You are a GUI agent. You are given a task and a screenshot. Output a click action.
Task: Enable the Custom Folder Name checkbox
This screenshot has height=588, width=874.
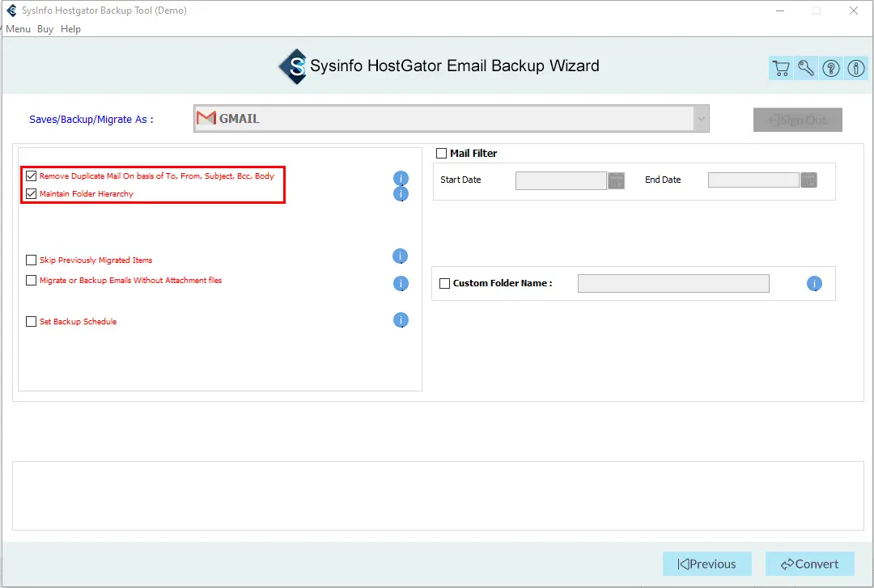pos(444,283)
